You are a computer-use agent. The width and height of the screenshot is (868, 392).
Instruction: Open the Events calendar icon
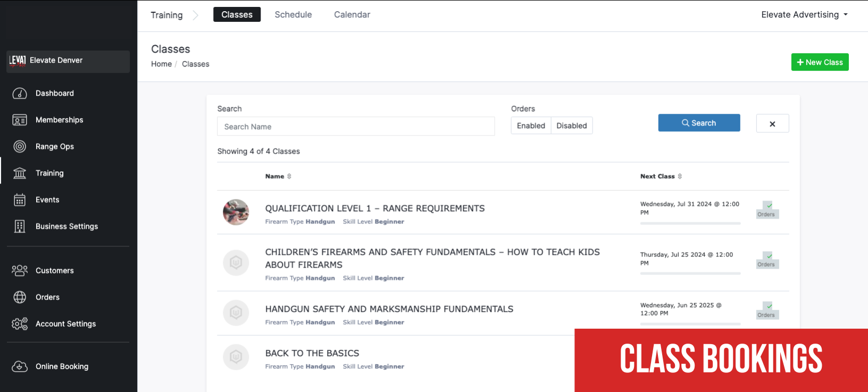20,200
